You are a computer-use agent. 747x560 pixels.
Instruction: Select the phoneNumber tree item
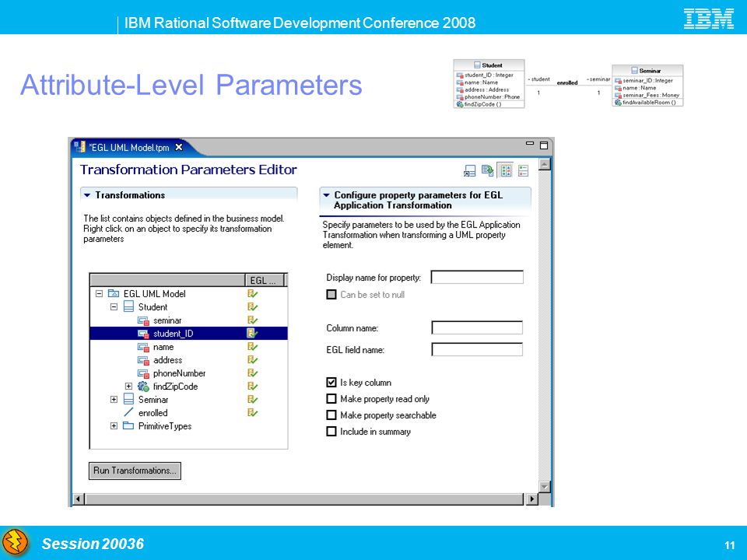pyautogui.click(x=179, y=373)
